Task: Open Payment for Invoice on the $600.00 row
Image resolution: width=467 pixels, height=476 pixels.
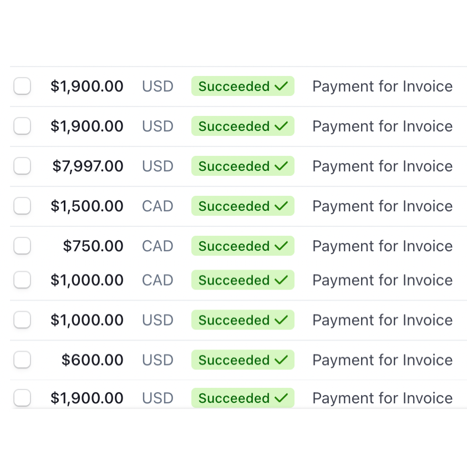Action: [x=382, y=359]
